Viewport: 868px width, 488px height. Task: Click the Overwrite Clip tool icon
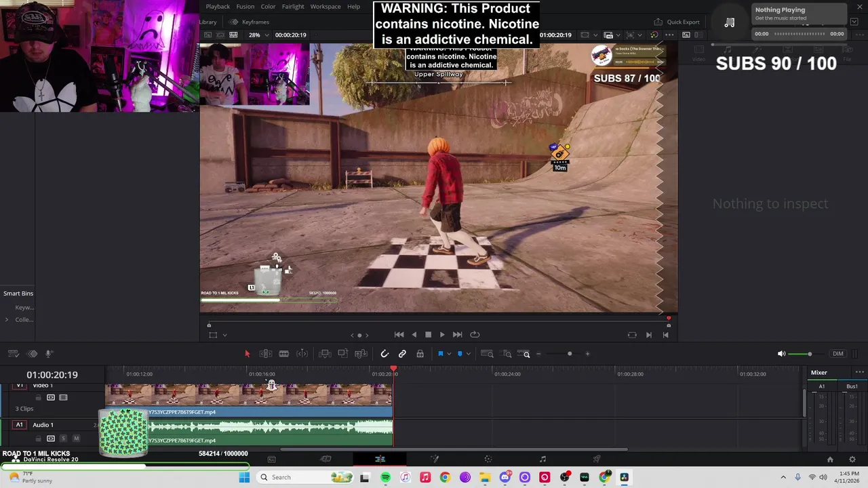(343, 354)
